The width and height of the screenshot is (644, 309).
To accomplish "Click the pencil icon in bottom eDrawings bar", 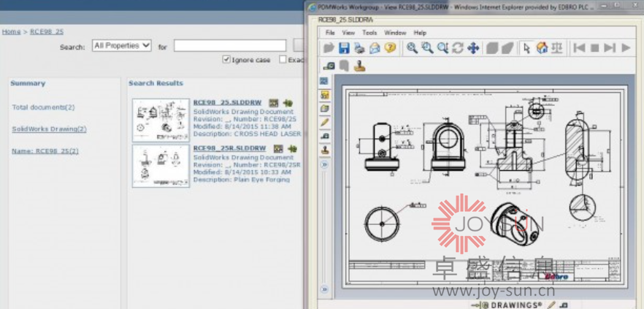I will coord(551,305).
